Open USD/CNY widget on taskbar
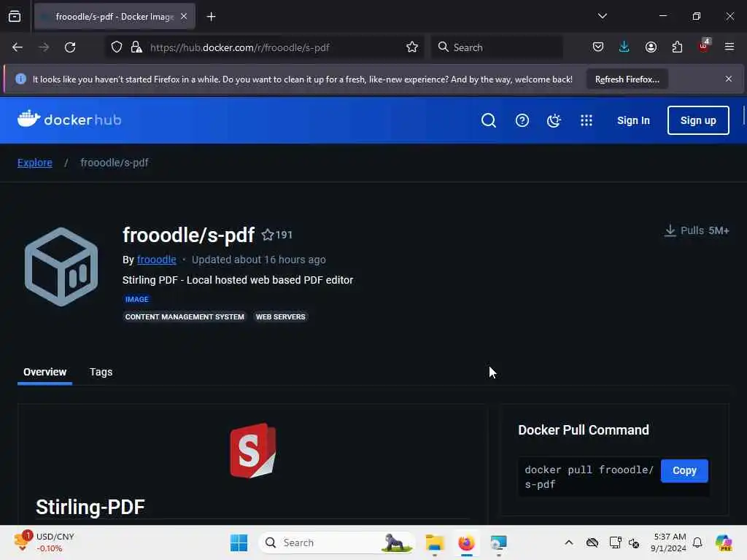Screen dimensions: 747x560 pos(44,542)
